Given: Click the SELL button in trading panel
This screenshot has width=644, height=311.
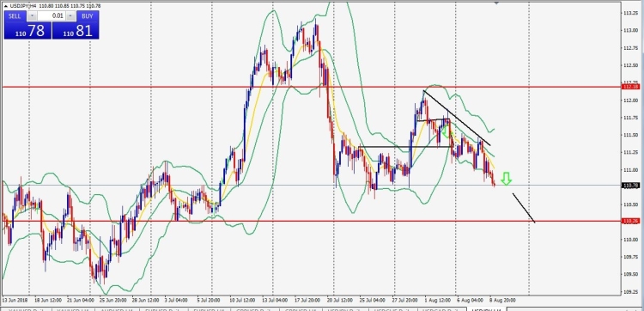Looking at the screenshot, I should pyautogui.click(x=15, y=16).
